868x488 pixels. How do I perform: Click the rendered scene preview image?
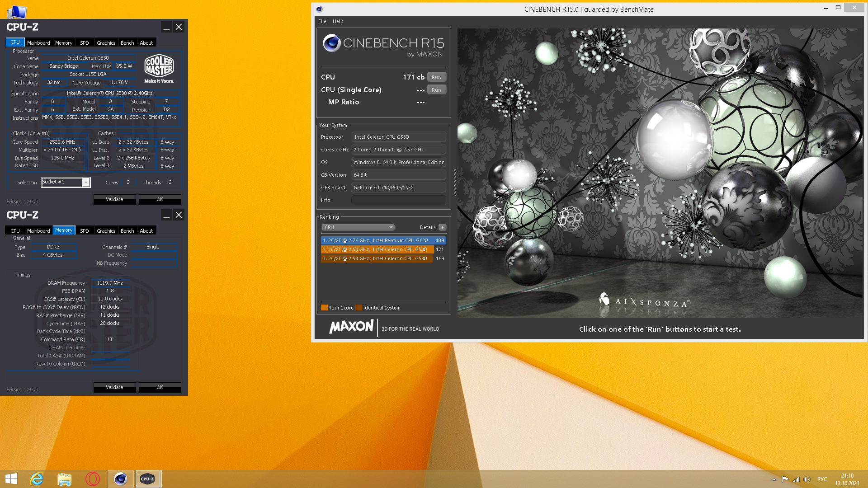[660, 173]
